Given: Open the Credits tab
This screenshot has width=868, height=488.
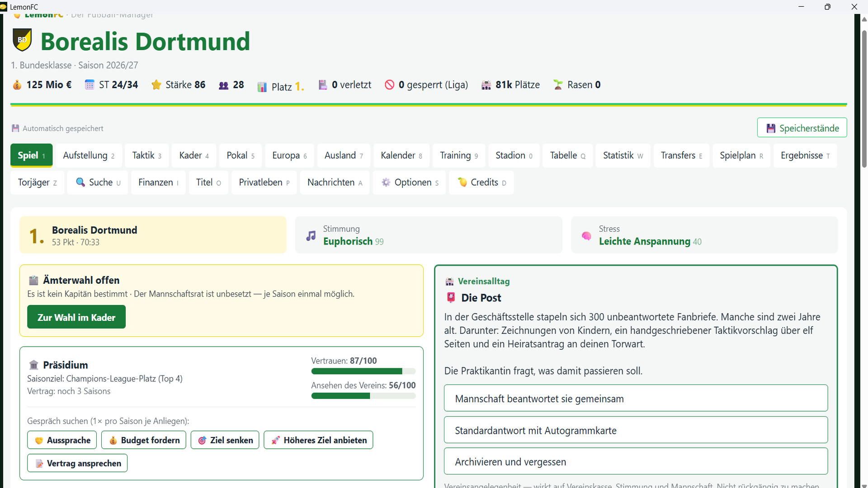Looking at the screenshot, I should pos(481,183).
